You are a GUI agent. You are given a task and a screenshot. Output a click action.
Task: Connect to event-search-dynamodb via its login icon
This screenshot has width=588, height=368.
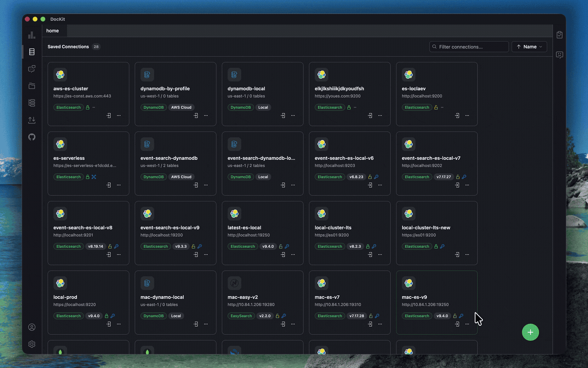(x=196, y=185)
